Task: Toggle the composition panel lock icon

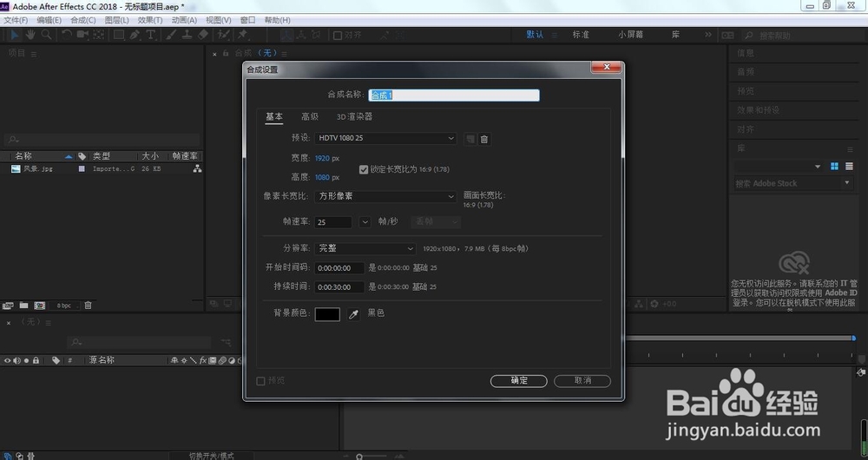Action: pos(226,53)
